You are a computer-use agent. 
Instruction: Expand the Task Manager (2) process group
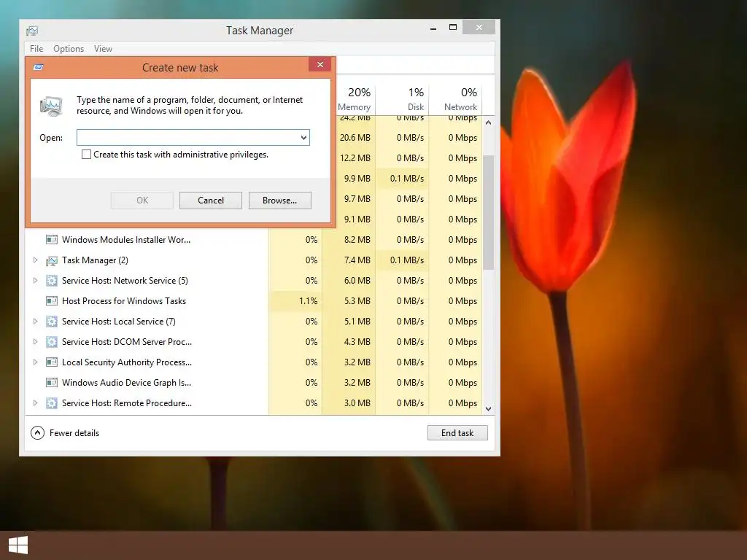click(x=35, y=260)
